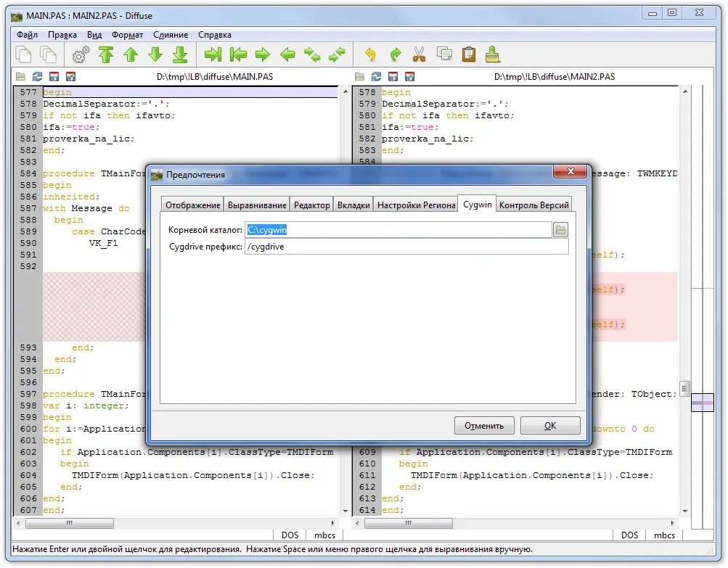Click left pane DOS format status
The image size is (728, 568).
pyautogui.click(x=290, y=535)
